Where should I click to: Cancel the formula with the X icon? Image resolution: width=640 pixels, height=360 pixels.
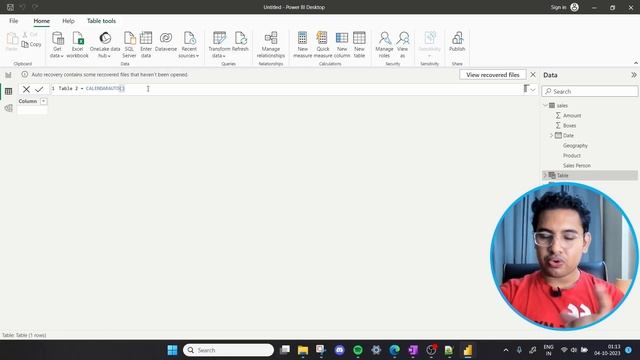tap(26, 89)
